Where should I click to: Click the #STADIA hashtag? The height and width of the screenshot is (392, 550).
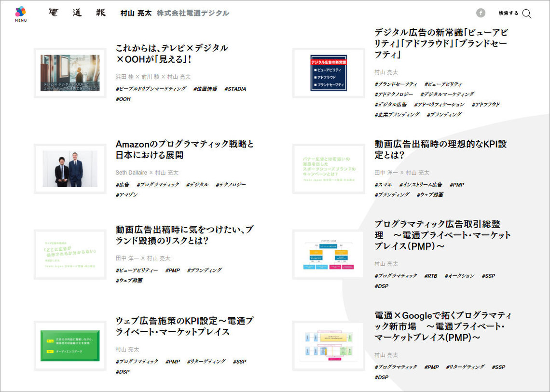tap(236, 89)
